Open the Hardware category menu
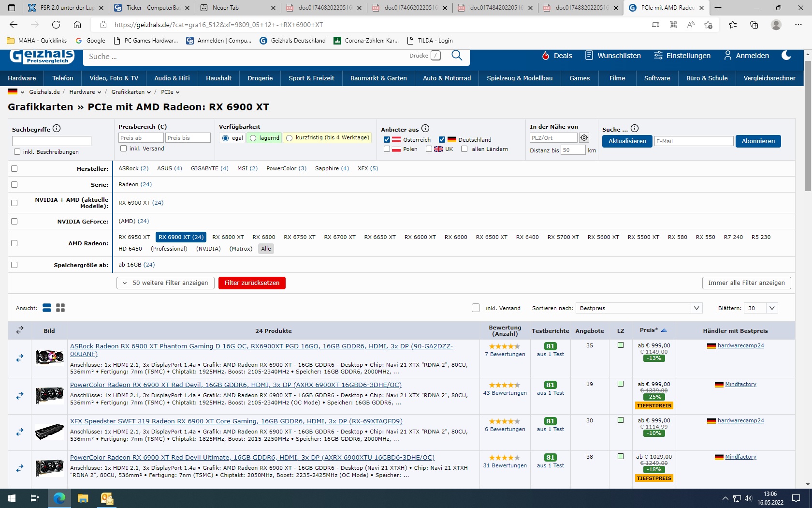812x508 pixels. pos(22,78)
